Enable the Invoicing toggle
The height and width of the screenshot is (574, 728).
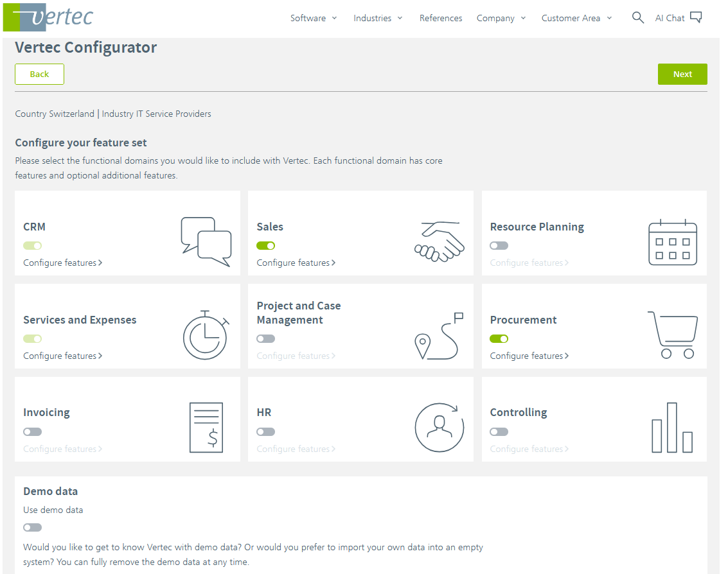point(33,432)
